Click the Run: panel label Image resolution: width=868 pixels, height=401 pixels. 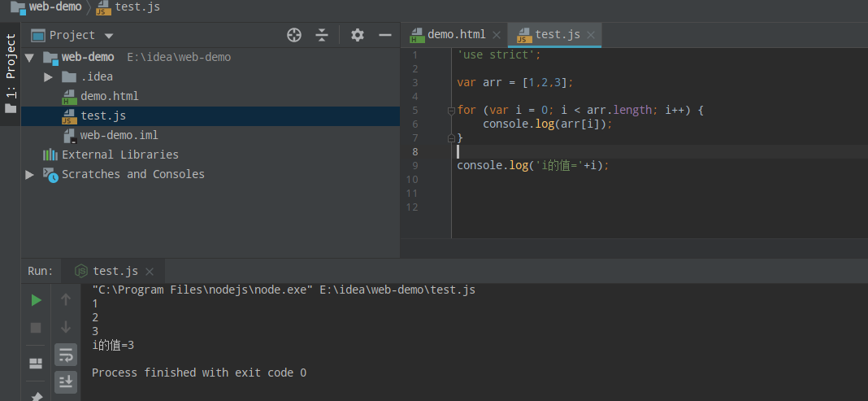click(41, 271)
